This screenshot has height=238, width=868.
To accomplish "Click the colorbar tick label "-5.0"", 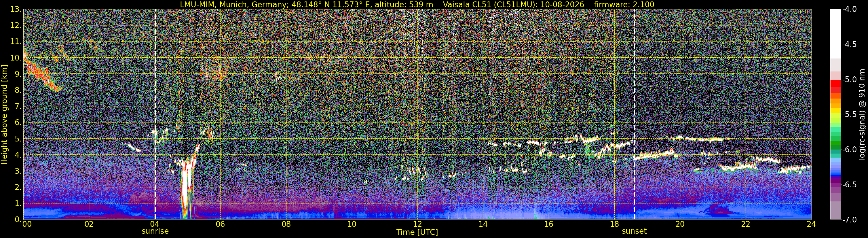I will [849, 80].
